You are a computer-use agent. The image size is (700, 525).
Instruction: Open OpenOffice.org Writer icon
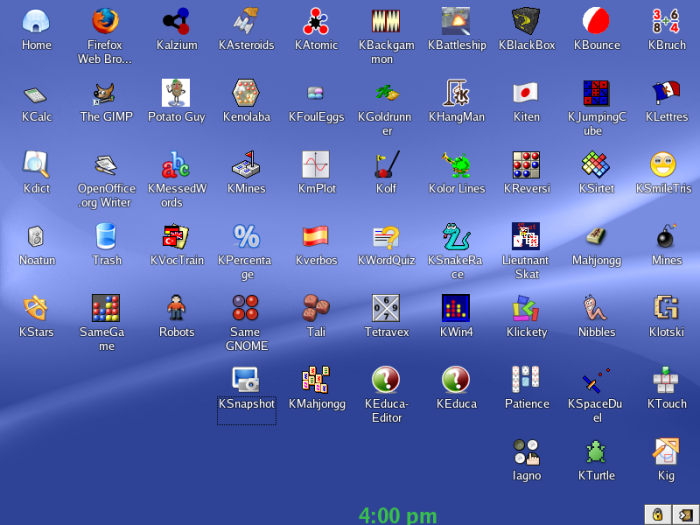coord(106,165)
